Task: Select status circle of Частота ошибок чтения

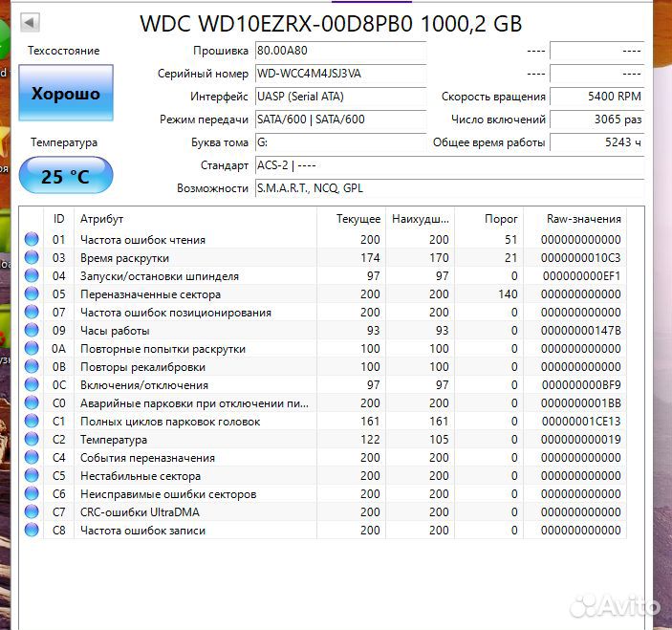Action: tap(32, 239)
